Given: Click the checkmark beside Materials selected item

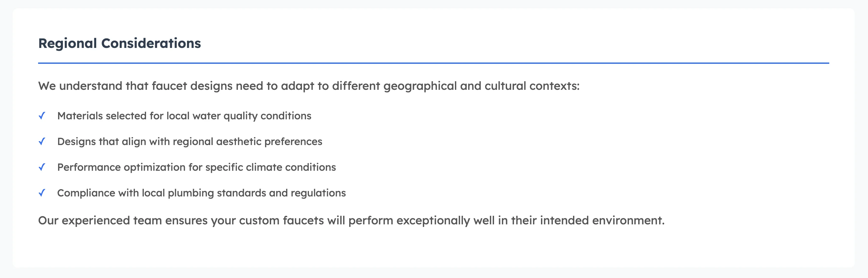Looking at the screenshot, I should click(42, 116).
